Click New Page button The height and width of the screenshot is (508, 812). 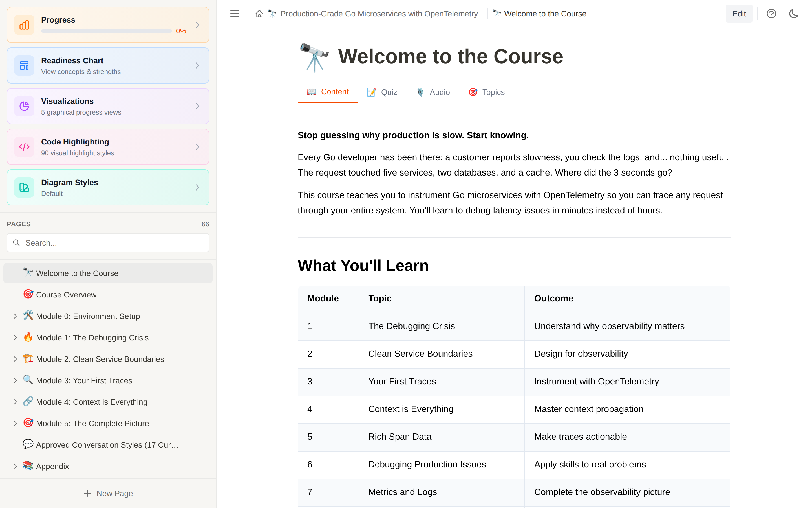108,493
